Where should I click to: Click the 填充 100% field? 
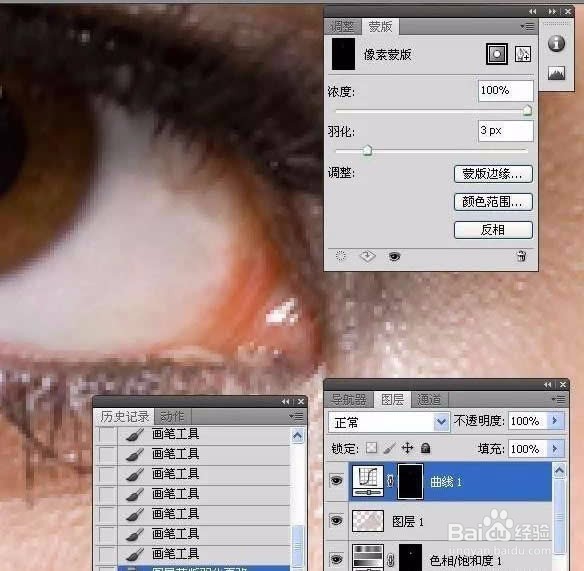pos(527,449)
